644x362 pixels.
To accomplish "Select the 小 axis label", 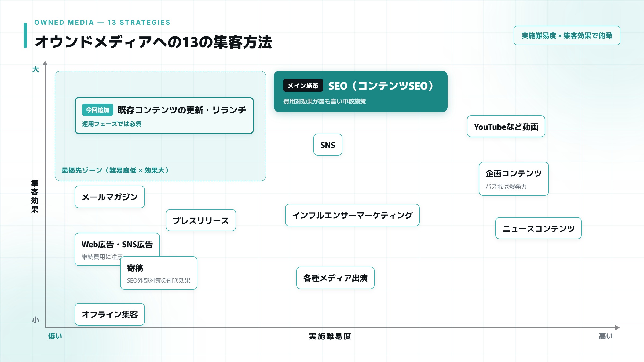I will [35, 320].
